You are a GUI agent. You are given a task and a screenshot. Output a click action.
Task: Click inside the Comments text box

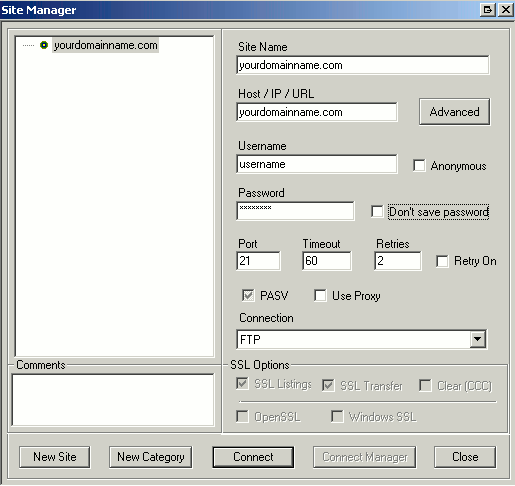[x=113, y=400]
